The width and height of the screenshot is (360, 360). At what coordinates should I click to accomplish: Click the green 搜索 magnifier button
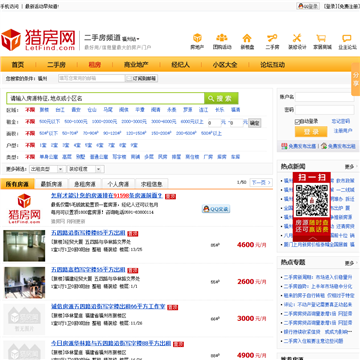pyautogui.click(x=221, y=98)
